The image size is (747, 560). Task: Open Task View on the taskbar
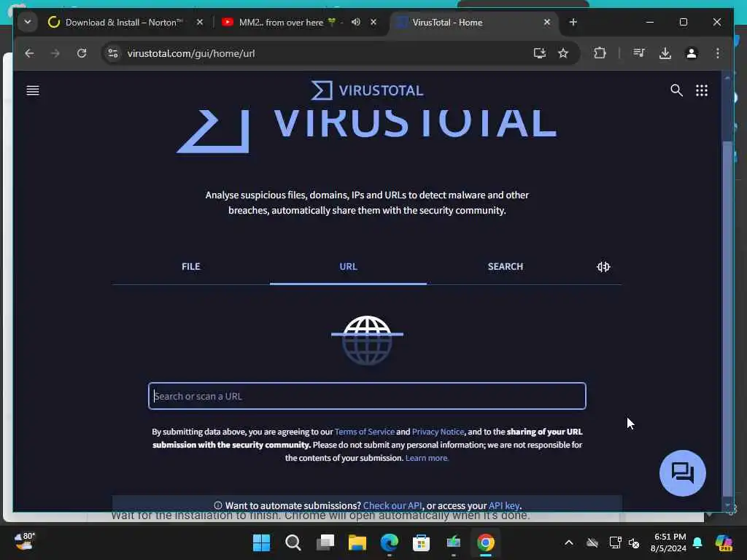point(325,542)
